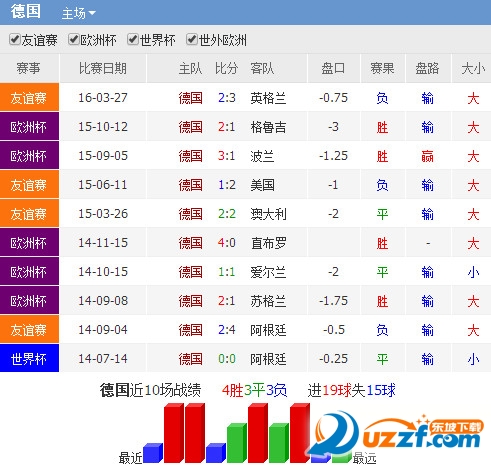Click handicap -1.25 in 波兰 row
Viewport: 491px width, 472px height.
pos(333,156)
